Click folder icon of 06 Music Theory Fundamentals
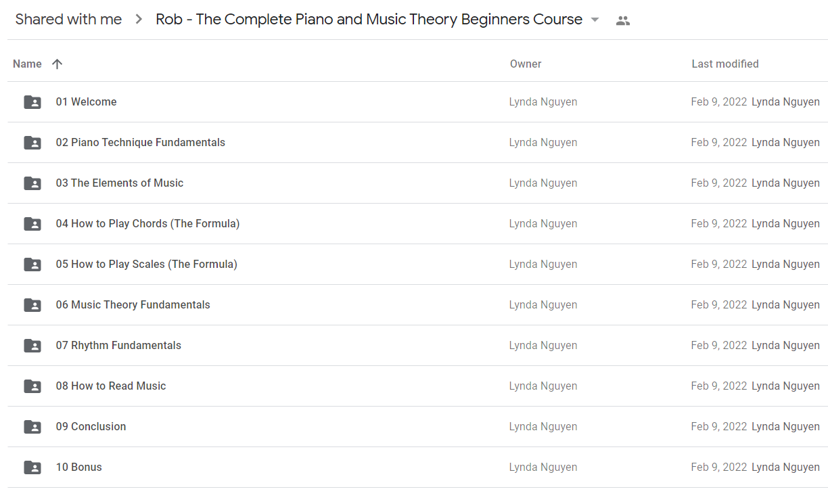 (x=32, y=305)
